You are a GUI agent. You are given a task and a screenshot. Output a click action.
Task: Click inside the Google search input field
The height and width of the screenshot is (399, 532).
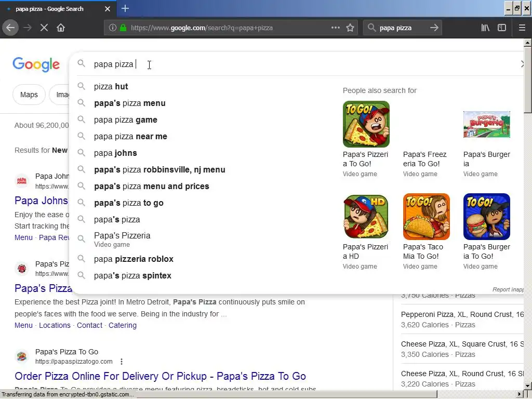pos(299,64)
